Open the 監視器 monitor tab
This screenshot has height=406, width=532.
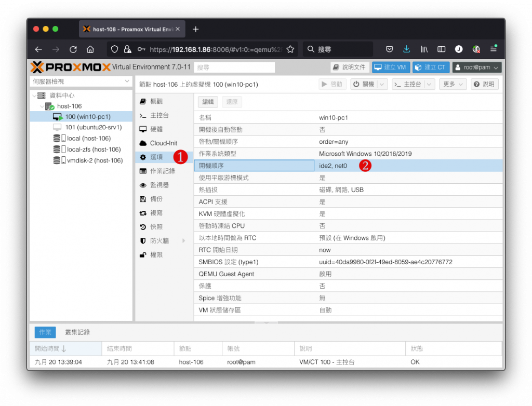[164, 185]
